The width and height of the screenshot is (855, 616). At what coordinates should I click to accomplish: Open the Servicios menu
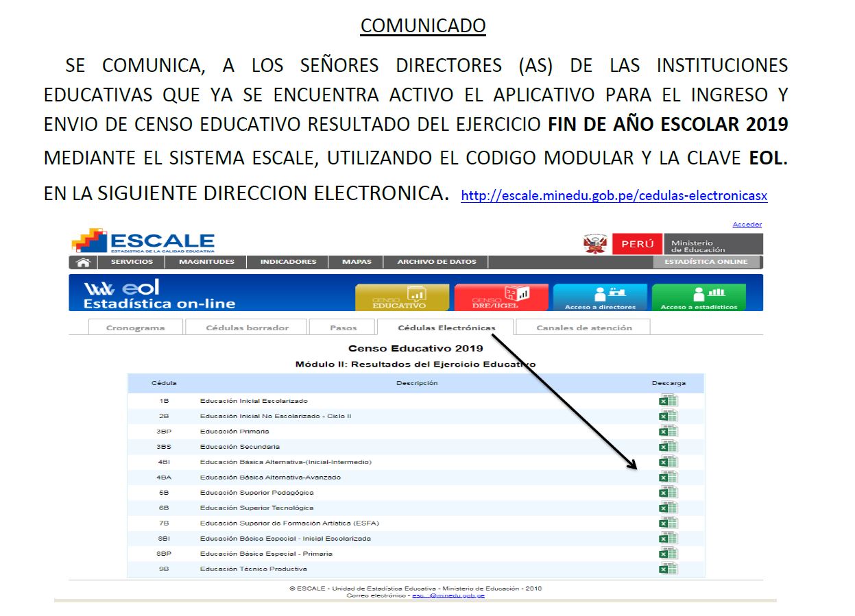click(x=133, y=262)
